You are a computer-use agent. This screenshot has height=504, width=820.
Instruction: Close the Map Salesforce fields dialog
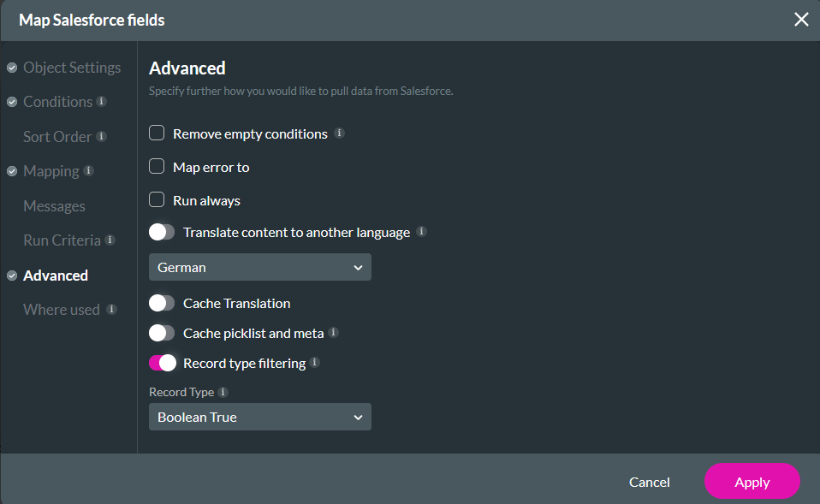click(801, 20)
